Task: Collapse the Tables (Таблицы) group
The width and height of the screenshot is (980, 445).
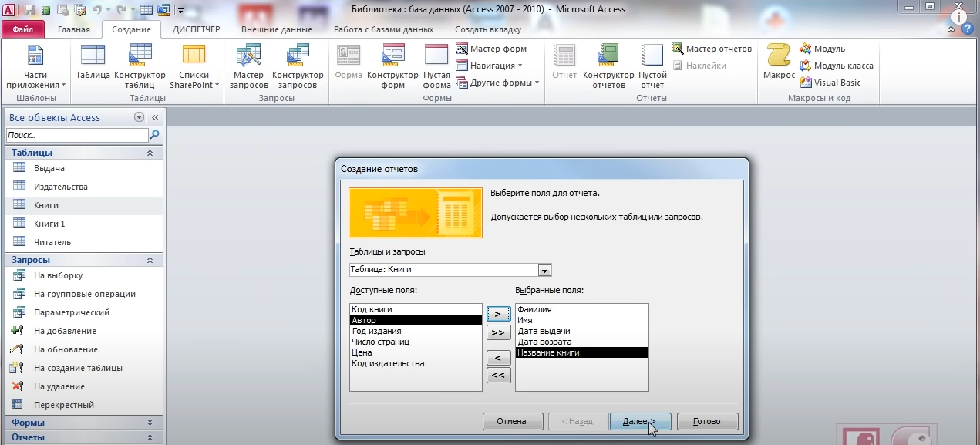Action: click(x=150, y=153)
